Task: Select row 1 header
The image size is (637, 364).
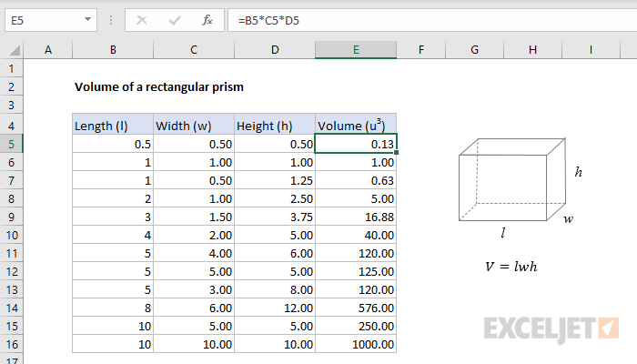Action: point(11,68)
